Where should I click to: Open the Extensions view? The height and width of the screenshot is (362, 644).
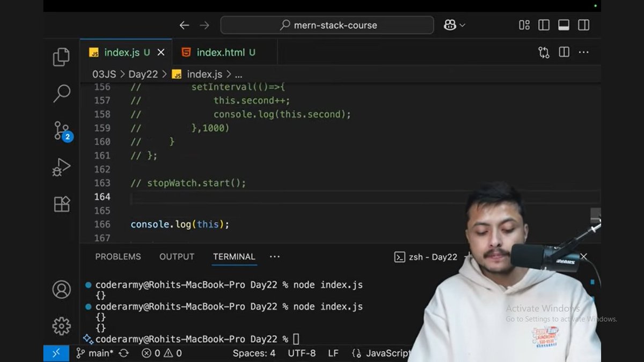pyautogui.click(x=61, y=204)
